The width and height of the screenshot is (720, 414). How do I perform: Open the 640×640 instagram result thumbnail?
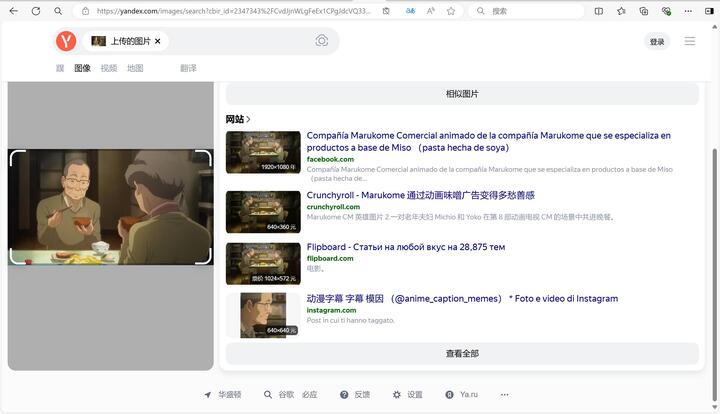(x=263, y=315)
